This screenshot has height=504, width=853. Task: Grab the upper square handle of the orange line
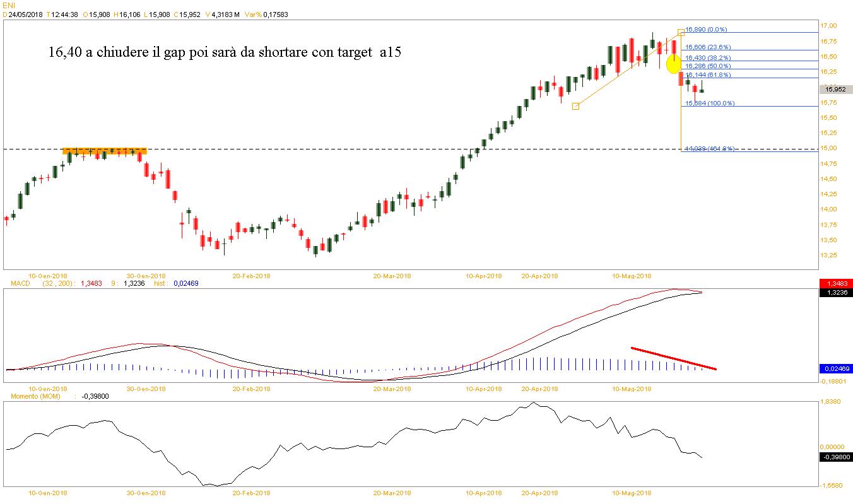click(x=681, y=32)
